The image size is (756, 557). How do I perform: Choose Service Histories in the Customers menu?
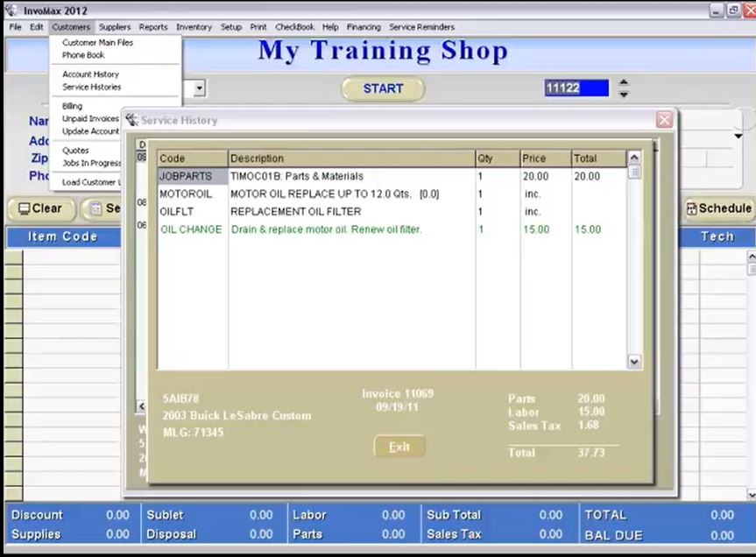point(90,87)
